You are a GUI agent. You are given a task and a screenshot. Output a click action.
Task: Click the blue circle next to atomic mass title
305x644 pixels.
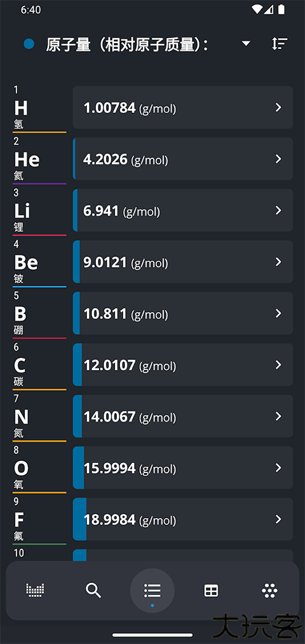[x=29, y=43]
